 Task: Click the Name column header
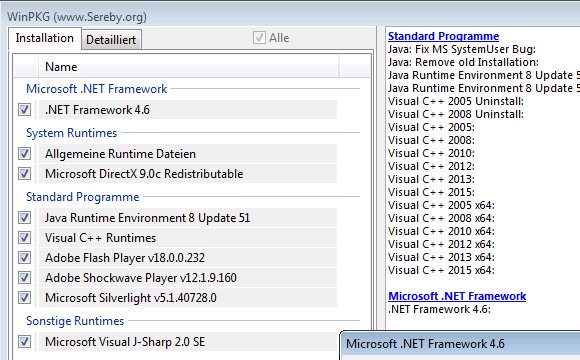[x=188, y=67]
